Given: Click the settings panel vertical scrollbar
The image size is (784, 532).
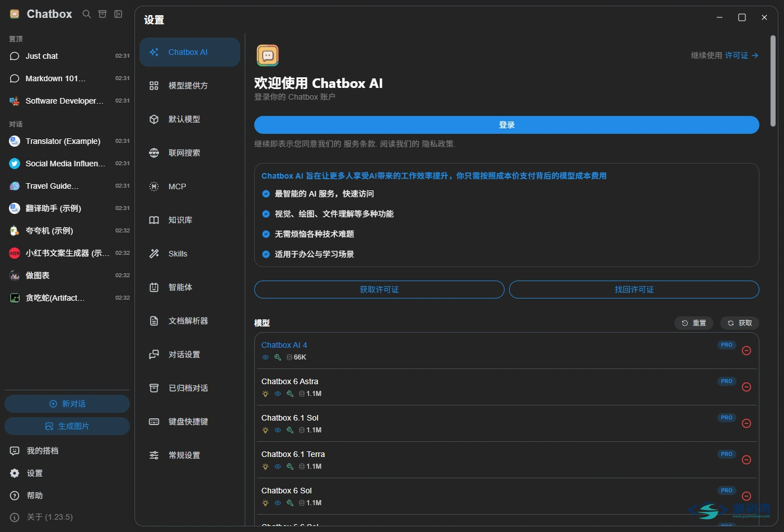Looking at the screenshot, I should tap(773, 81).
